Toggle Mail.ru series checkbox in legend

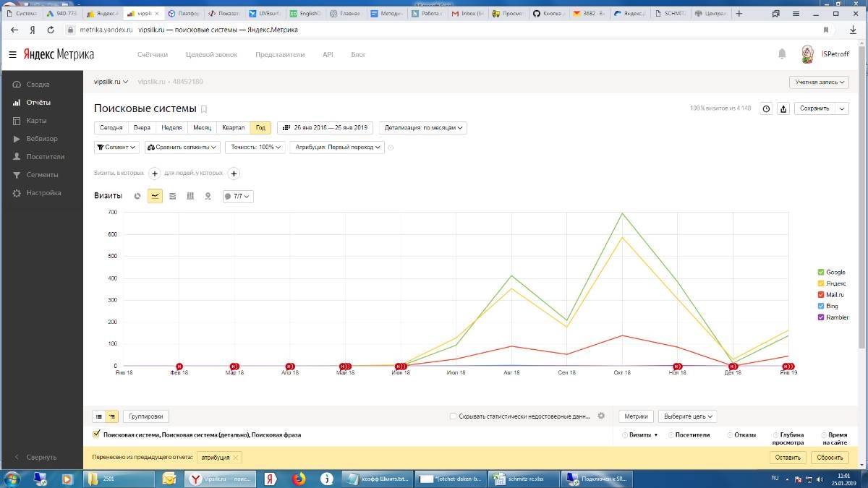pyautogui.click(x=820, y=295)
